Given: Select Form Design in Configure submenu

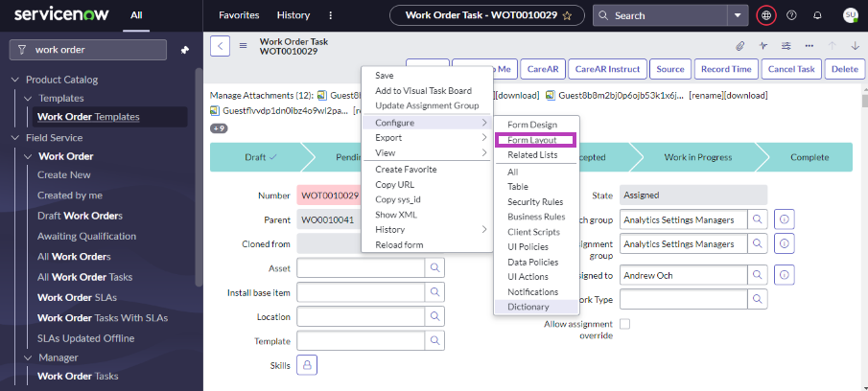Looking at the screenshot, I should coord(532,125).
